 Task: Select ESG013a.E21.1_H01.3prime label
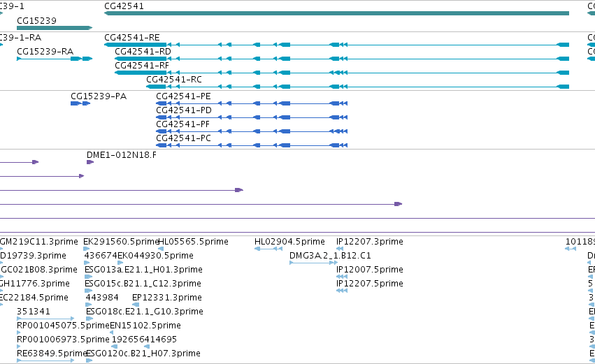(x=143, y=270)
